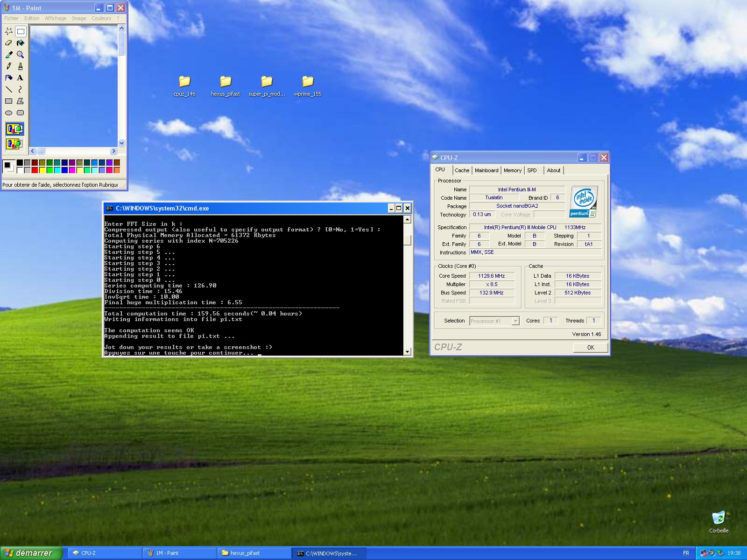
Task: Select the Rectangle shape tool
Action: [x=9, y=101]
